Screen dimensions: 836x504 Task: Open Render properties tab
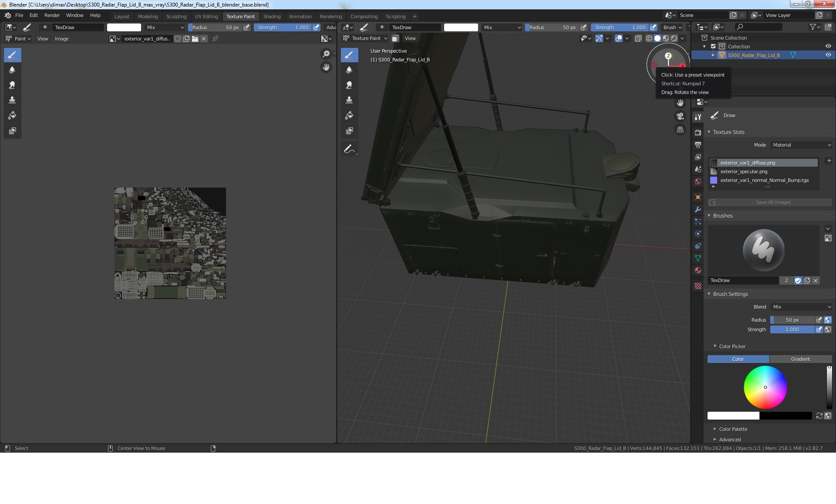point(698,132)
